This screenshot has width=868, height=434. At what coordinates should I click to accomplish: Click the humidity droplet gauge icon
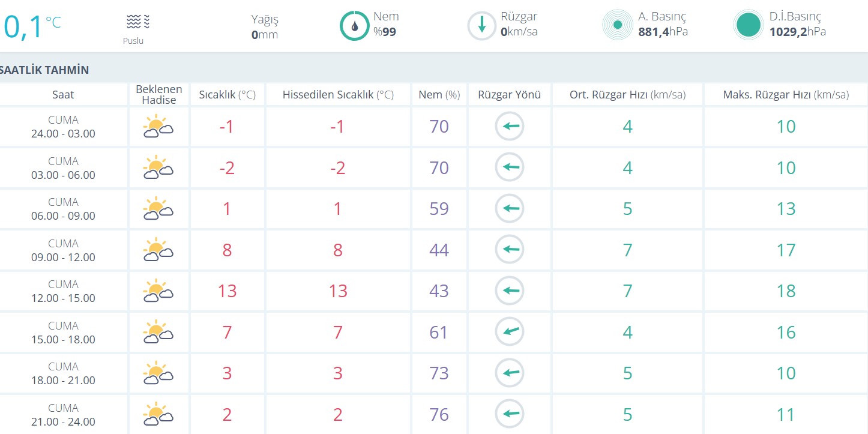point(354,26)
